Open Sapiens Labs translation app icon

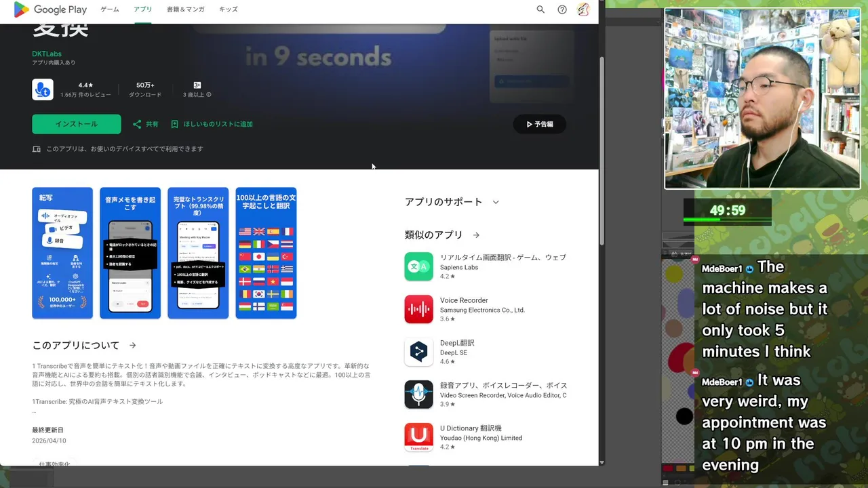(418, 266)
